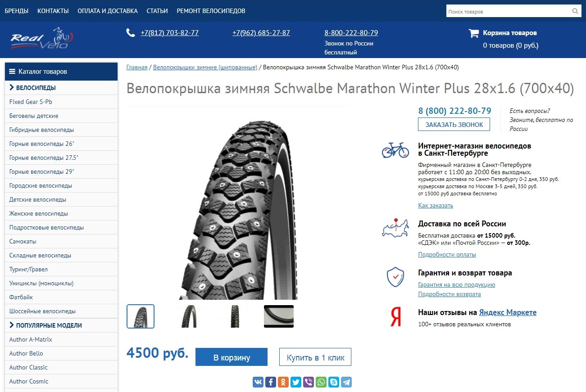Screen dimensions: 586x392
Task: Click the Real Velo logo
Action: click(41, 38)
